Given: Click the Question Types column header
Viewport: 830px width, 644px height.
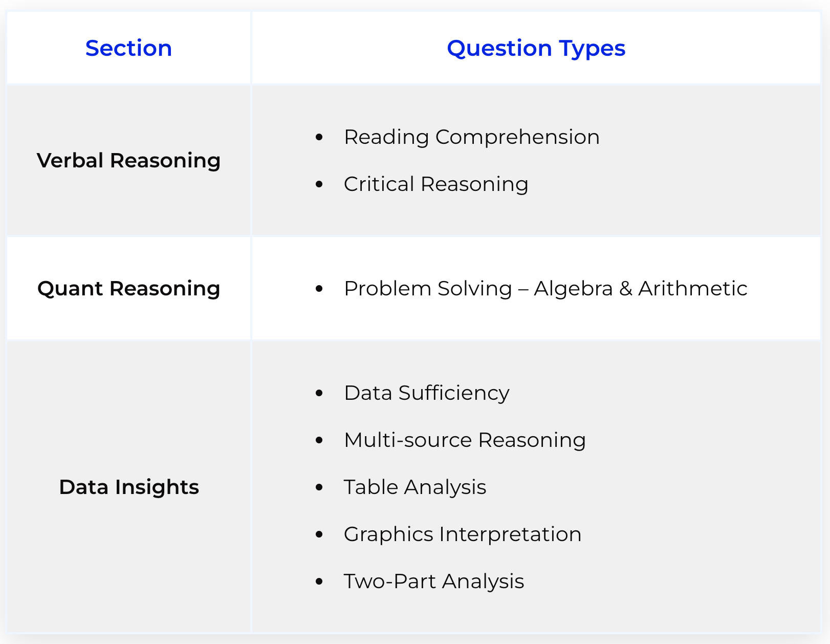Looking at the screenshot, I should pyautogui.click(x=536, y=48).
